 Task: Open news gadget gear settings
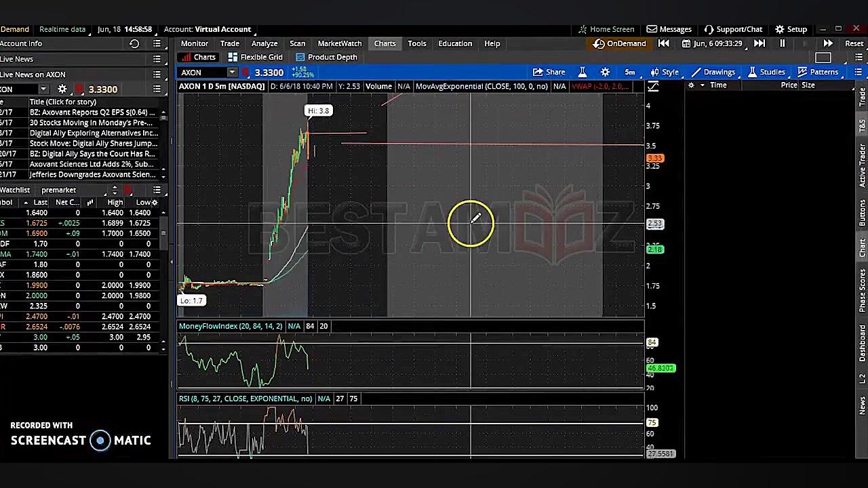[62, 89]
